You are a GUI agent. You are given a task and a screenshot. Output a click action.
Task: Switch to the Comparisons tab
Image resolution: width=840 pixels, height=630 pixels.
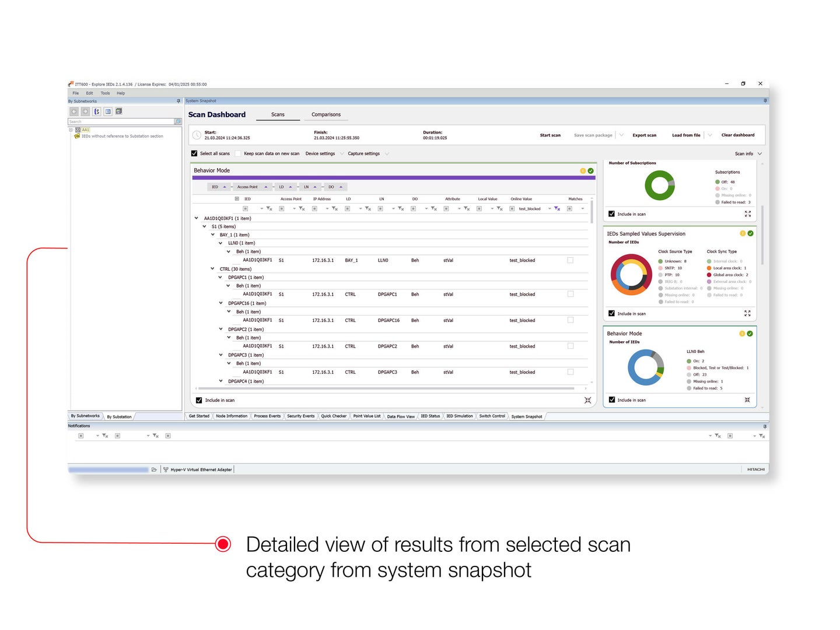[x=325, y=114]
